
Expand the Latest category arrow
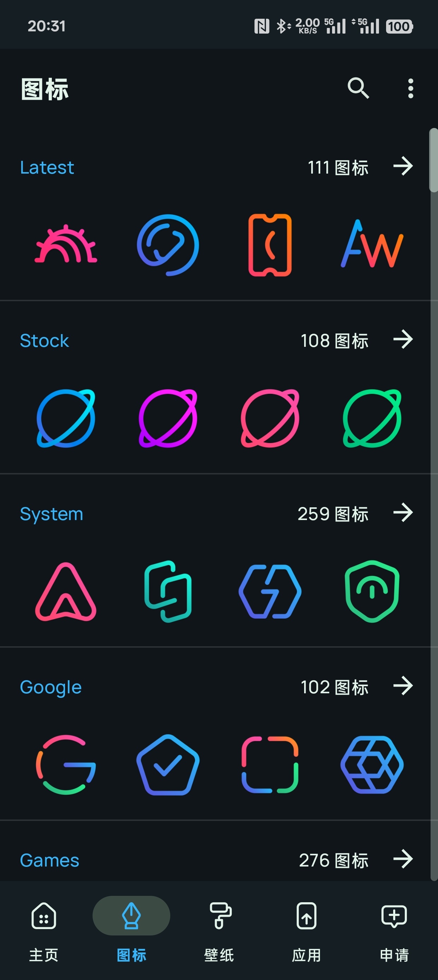[403, 166]
